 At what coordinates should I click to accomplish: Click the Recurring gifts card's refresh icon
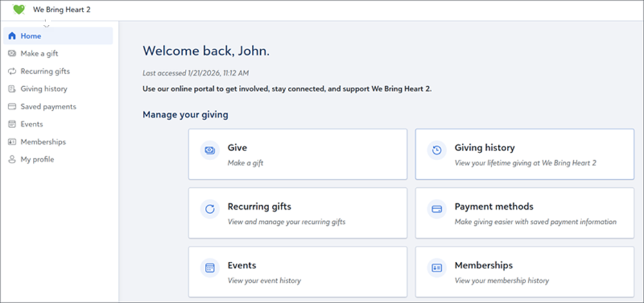coord(210,209)
